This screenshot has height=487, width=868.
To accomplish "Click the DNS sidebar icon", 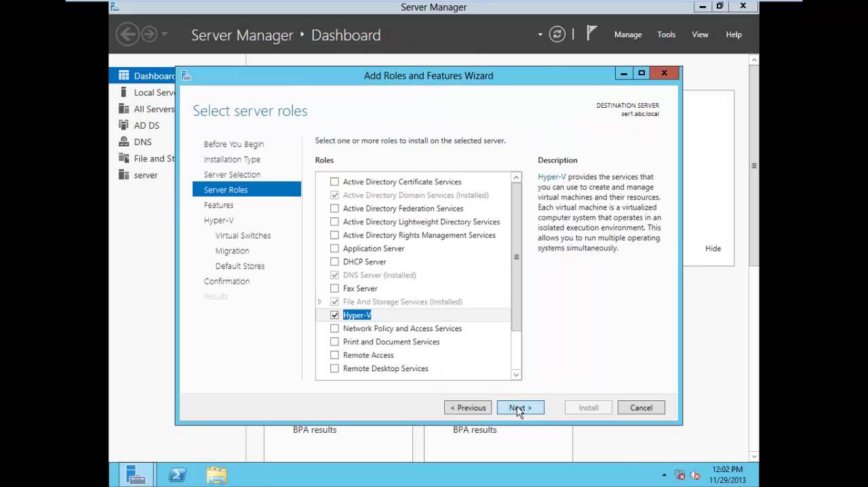I will click(x=123, y=142).
